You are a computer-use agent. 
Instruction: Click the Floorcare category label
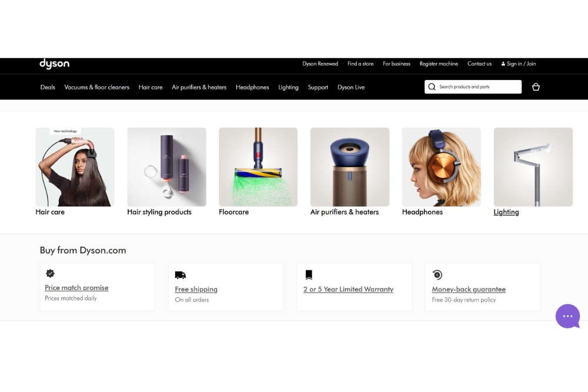pyautogui.click(x=233, y=212)
